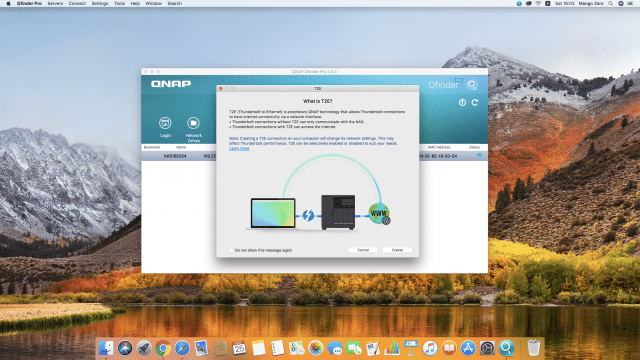The height and width of the screenshot is (360, 640).
Task: Open Keynote from the Dock
Action: click(x=411, y=348)
